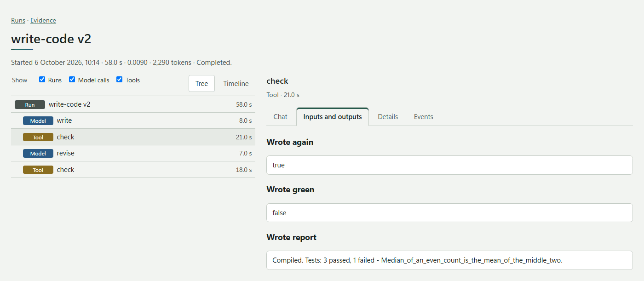This screenshot has width=644, height=281.
Task: Select the check tool row lasting 18.0 s
Action: [x=133, y=170]
